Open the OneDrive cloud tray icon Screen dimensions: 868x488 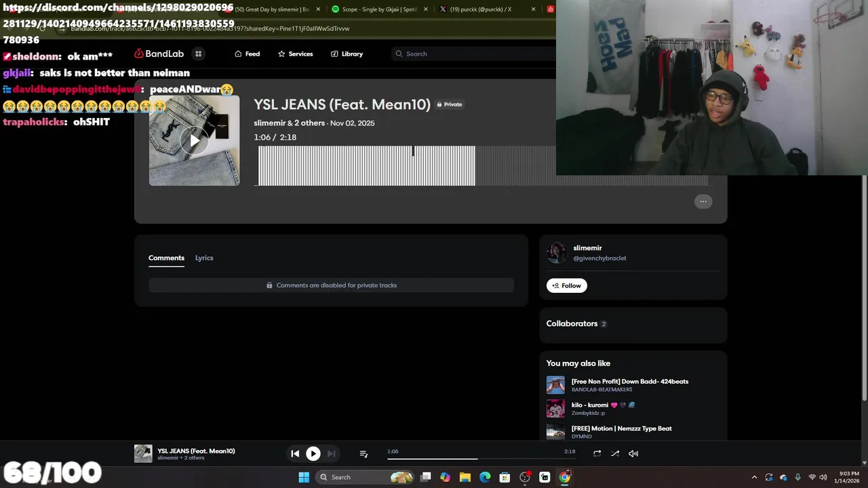tap(783, 477)
